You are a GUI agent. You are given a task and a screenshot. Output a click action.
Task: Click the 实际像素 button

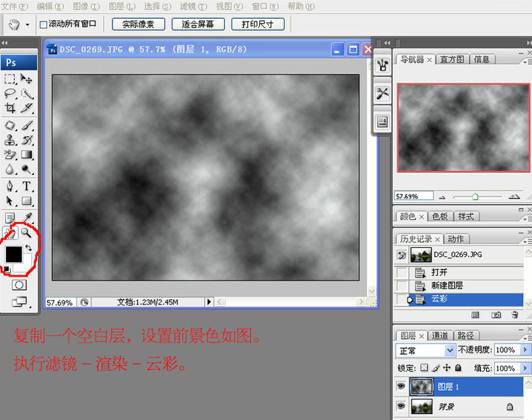coord(138,24)
